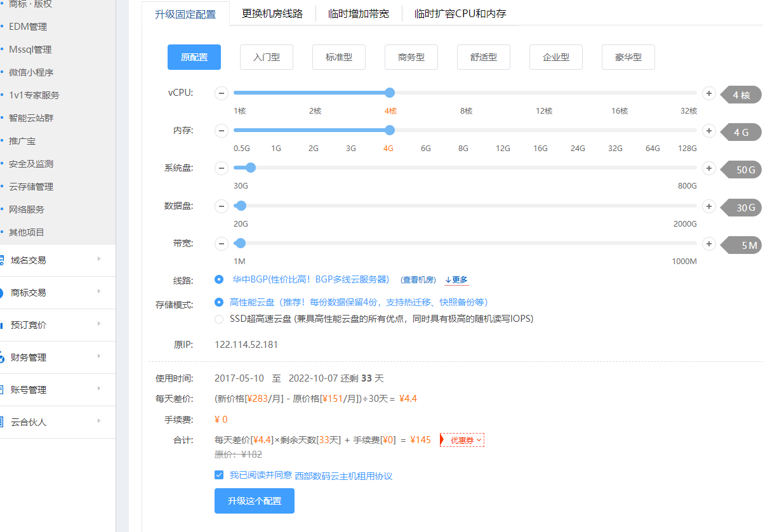Select the 华中BGP line radio button
Viewport: 763px width, 532px height.
[219, 279]
